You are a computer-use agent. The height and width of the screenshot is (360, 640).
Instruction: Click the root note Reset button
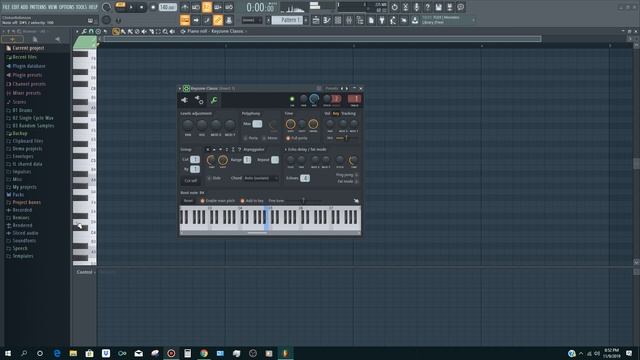(188, 200)
